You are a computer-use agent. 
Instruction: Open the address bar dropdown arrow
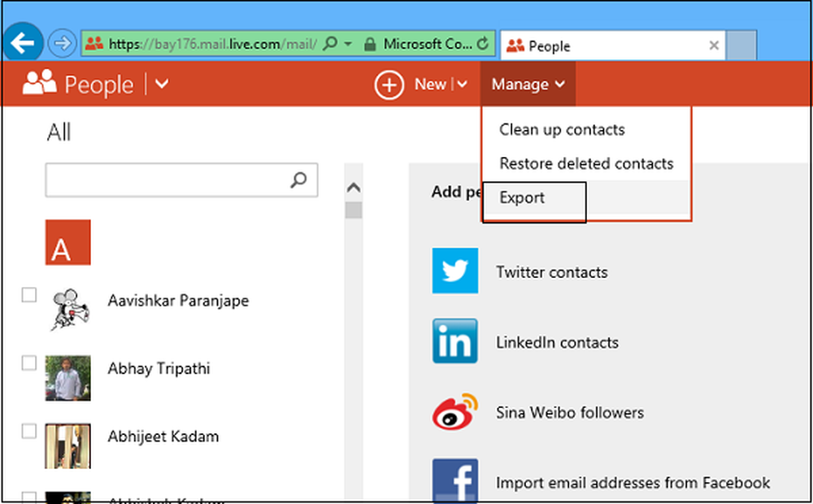tap(348, 44)
